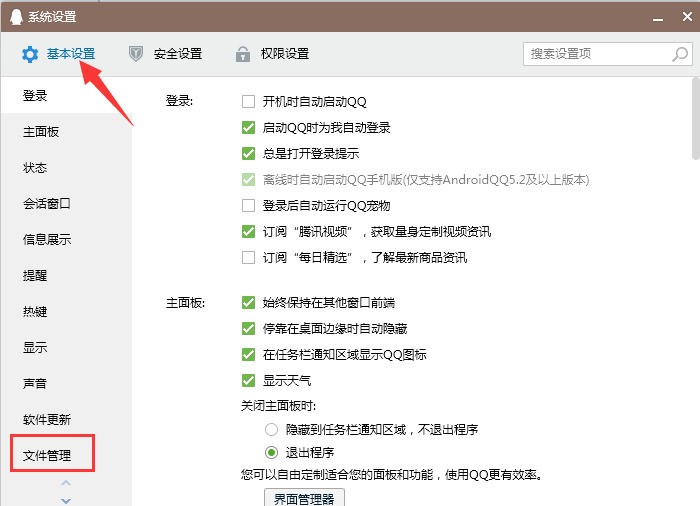The width and height of the screenshot is (700, 506).
Task: Click the shield icon for 安全设置
Action: [x=136, y=54]
